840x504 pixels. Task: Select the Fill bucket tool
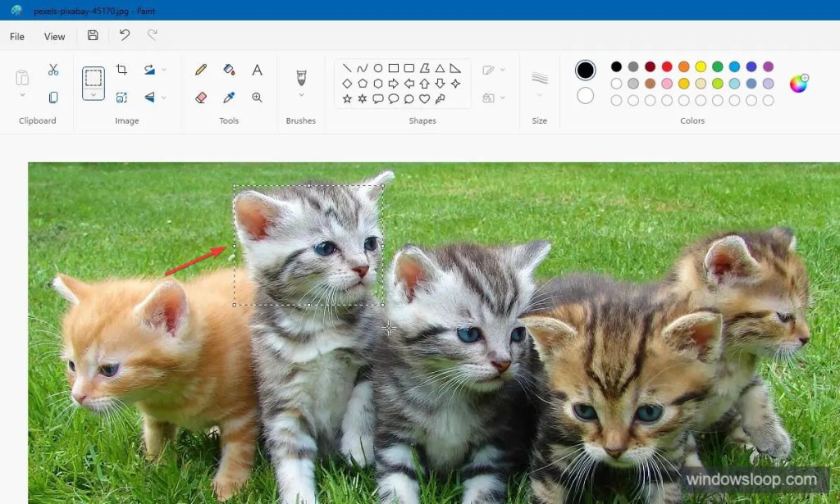point(229,70)
